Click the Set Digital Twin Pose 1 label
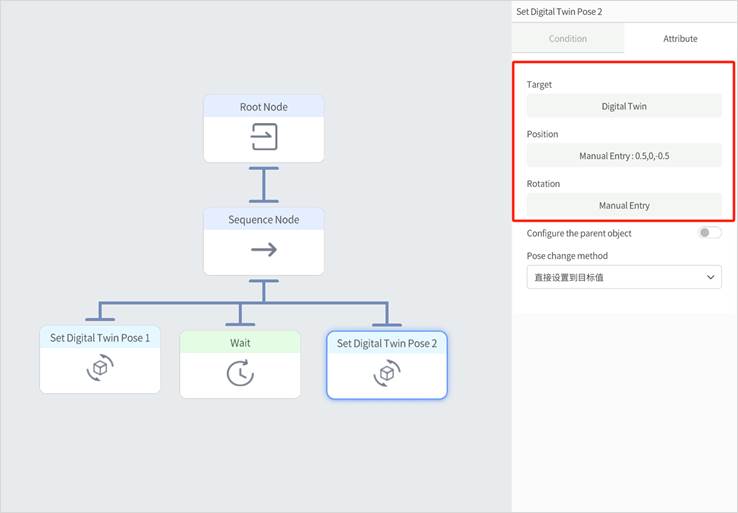738x513 pixels. (x=100, y=338)
